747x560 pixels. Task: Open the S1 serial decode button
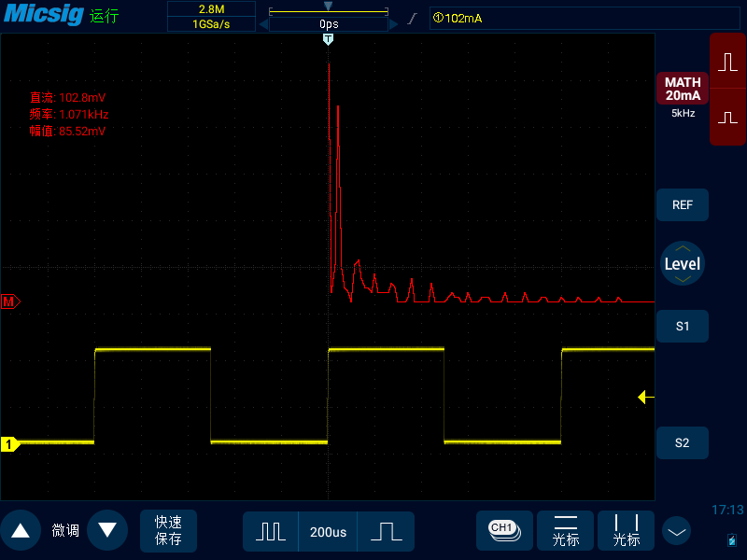tap(683, 326)
